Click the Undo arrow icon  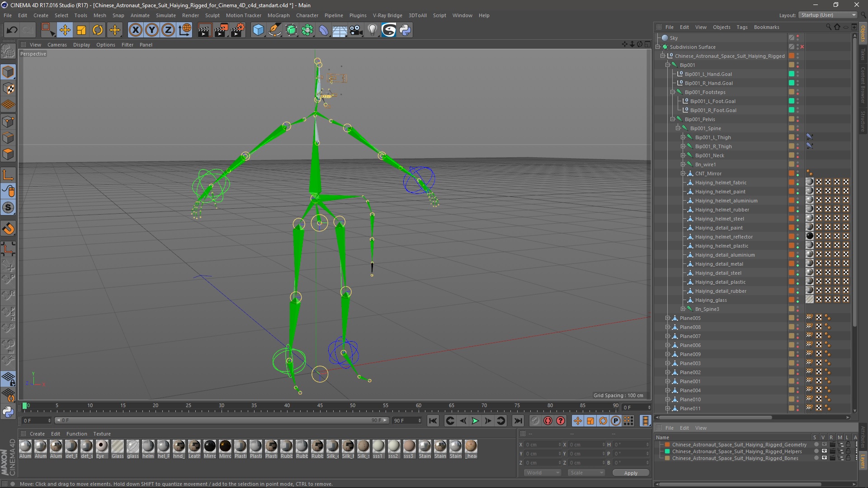coord(12,30)
